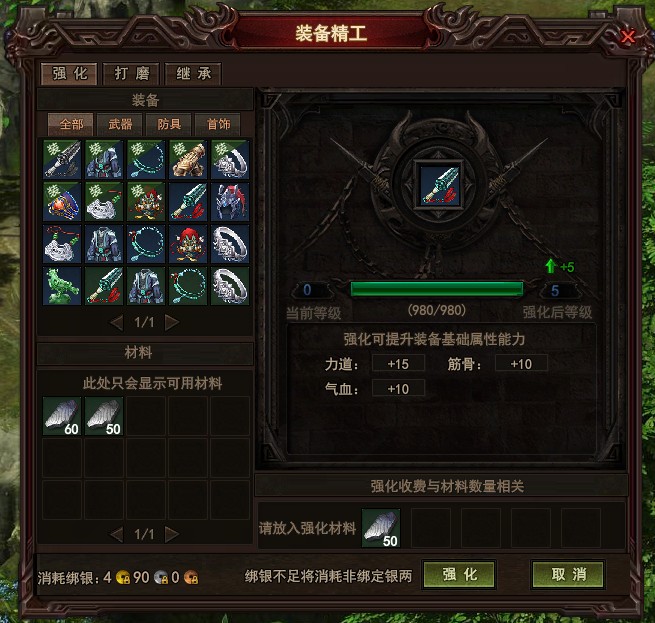Filter equipment by 首饰 category
The image size is (655, 623).
[x=218, y=124]
